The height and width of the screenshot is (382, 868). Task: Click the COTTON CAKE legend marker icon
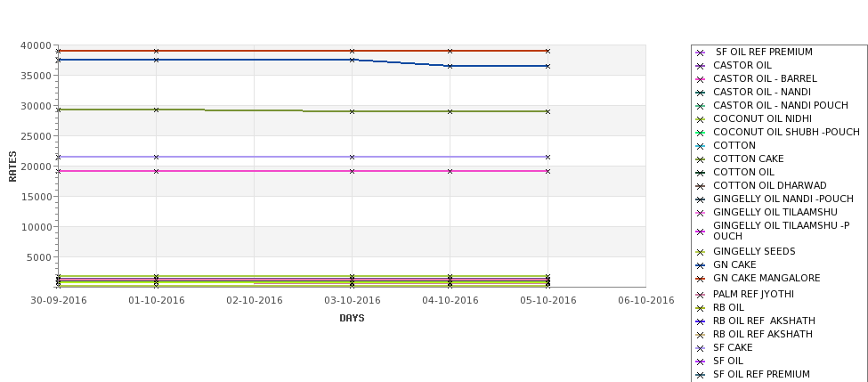[700, 159]
